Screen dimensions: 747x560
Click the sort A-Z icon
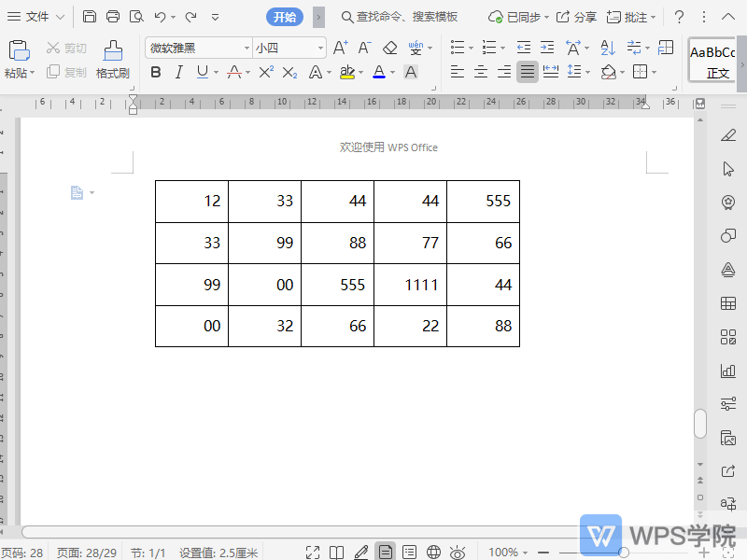[608, 48]
